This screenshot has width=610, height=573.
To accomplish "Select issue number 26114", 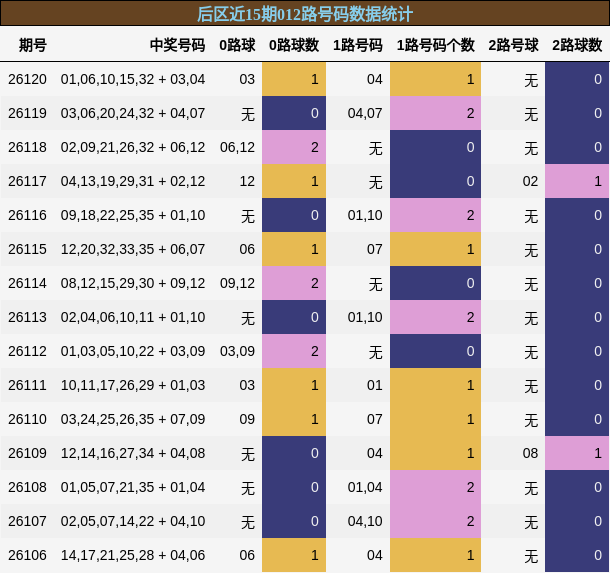I will tap(27, 283).
